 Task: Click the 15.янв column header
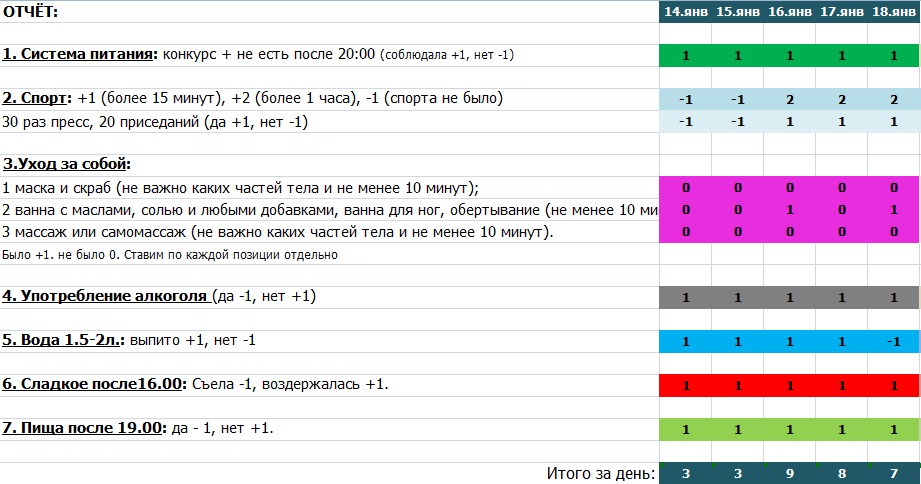click(x=738, y=12)
